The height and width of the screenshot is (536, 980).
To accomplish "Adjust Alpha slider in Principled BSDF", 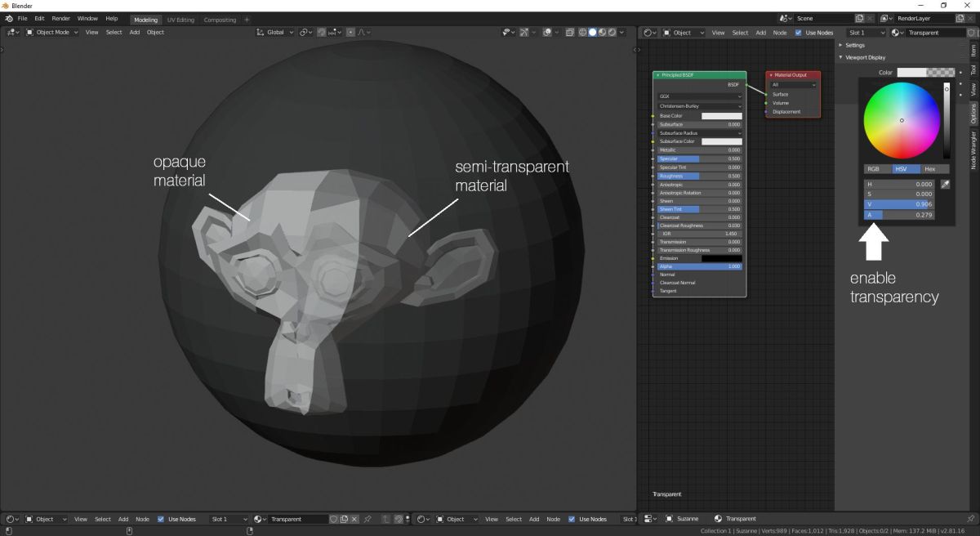I will pyautogui.click(x=700, y=266).
